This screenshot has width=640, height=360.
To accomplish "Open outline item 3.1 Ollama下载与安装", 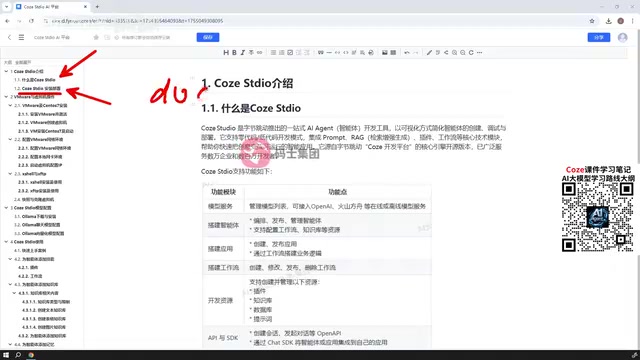I will 35,216.
